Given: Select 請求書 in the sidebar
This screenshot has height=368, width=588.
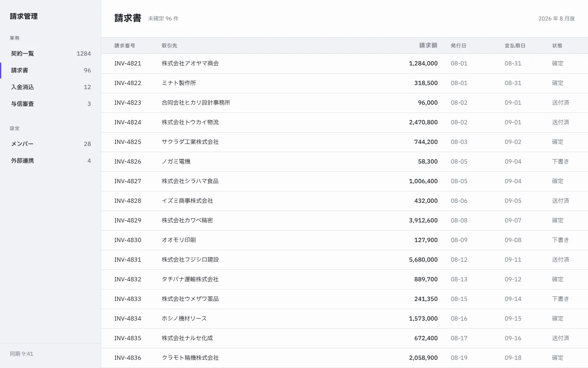Looking at the screenshot, I should [x=51, y=70].
